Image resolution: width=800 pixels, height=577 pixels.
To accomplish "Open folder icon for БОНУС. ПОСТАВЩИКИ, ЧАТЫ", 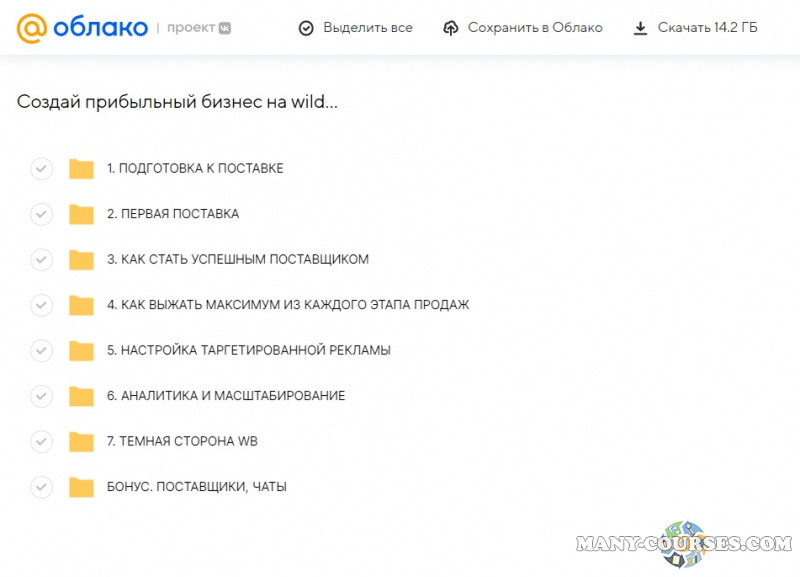I will tap(81, 487).
